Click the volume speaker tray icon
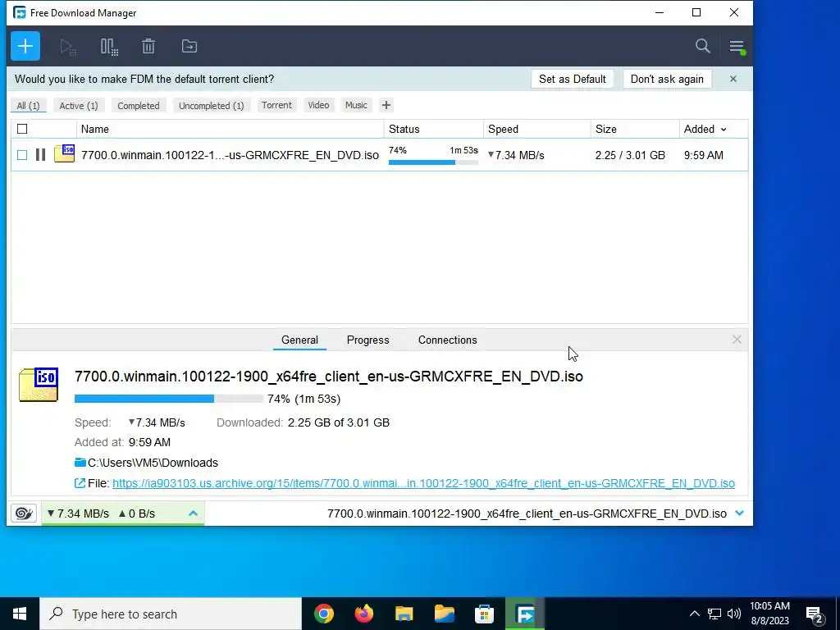The height and width of the screenshot is (630, 840). pos(734,614)
